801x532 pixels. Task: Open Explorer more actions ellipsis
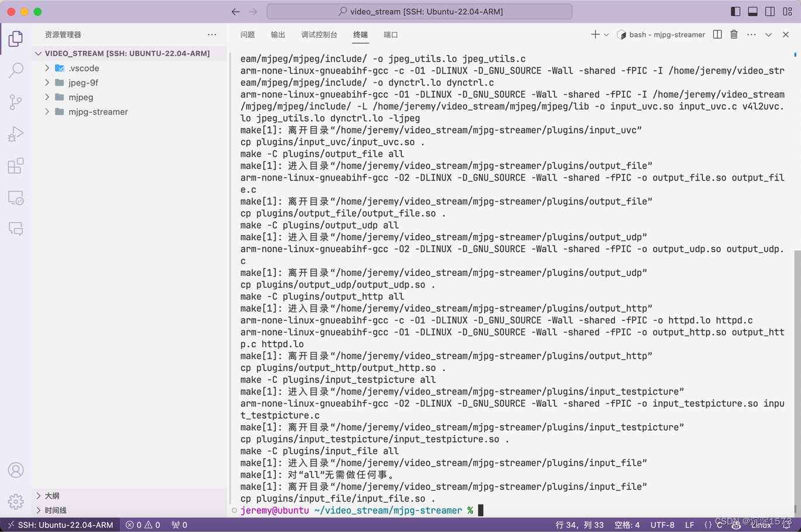click(212, 34)
